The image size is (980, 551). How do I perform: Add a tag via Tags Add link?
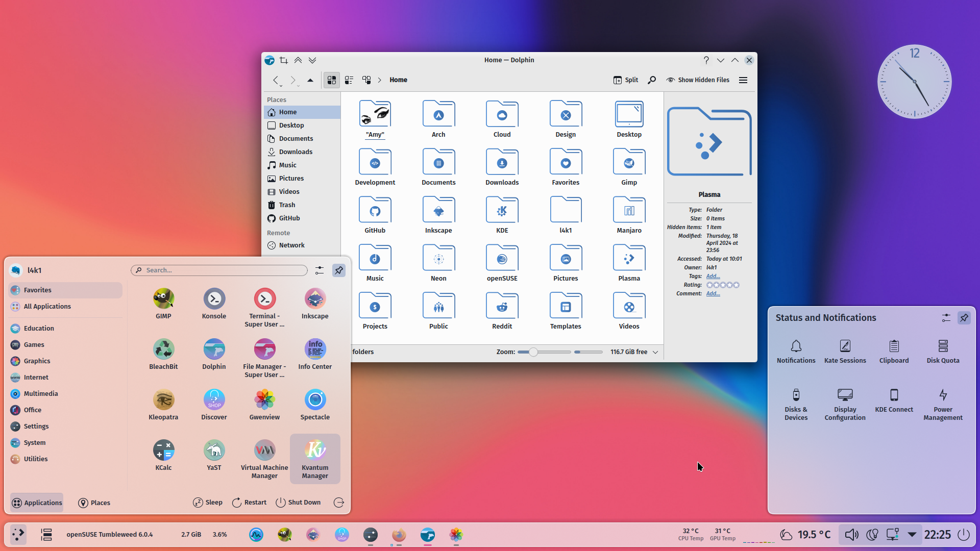[x=713, y=277]
